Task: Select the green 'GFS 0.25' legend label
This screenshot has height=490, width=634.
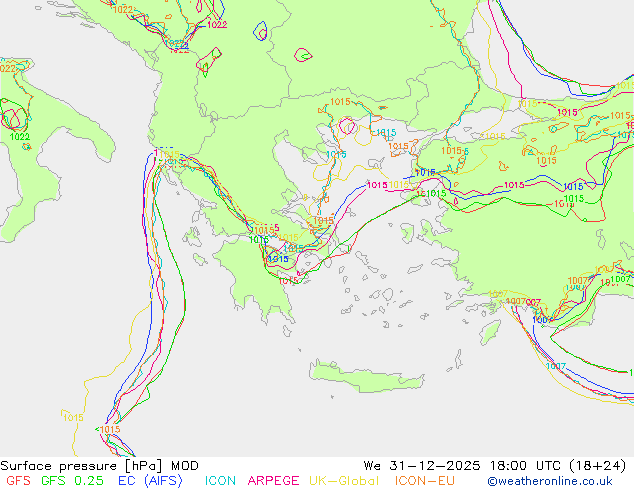Action: coord(72,481)
